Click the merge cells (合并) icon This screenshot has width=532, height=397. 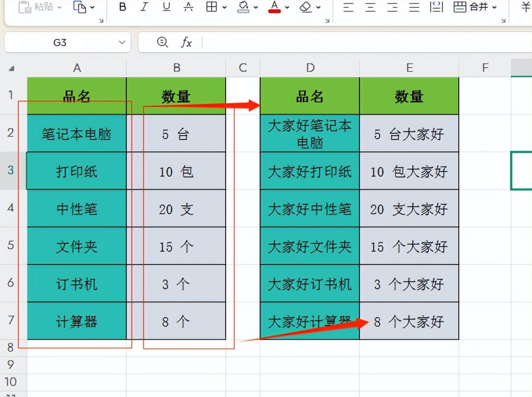pyautogui.click(x=460, y=7)
